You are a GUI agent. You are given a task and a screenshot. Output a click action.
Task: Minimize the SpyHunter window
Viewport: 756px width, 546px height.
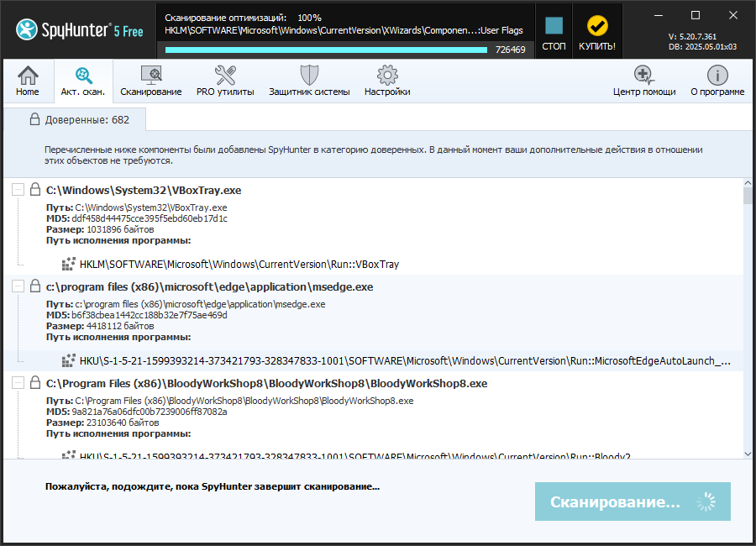[658, 15]
